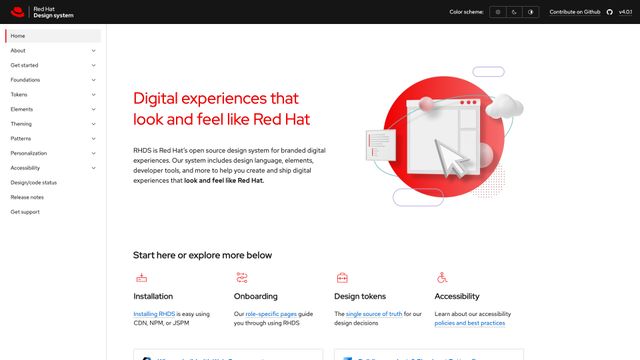
Task: Click Get started label in sidebar
Action: tap(24, 65)
